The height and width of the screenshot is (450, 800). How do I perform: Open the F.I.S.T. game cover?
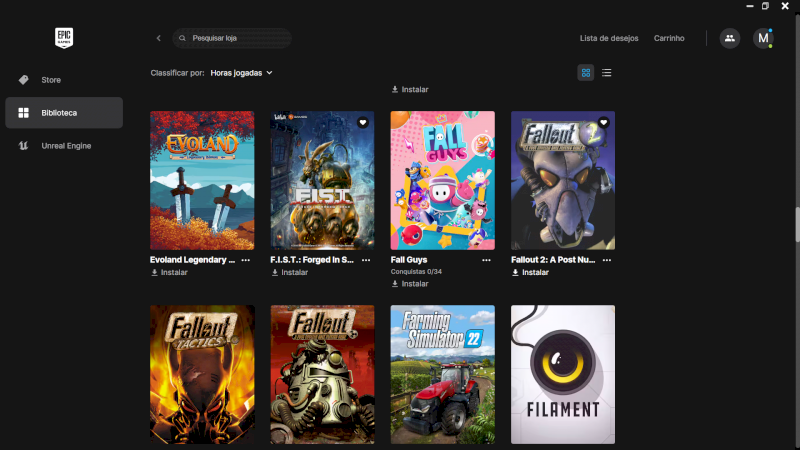click(x=322, y=181)
